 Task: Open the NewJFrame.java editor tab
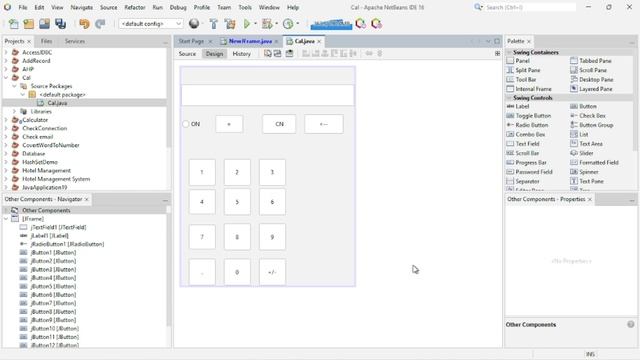pyautogui.click(x=250, y=41)
